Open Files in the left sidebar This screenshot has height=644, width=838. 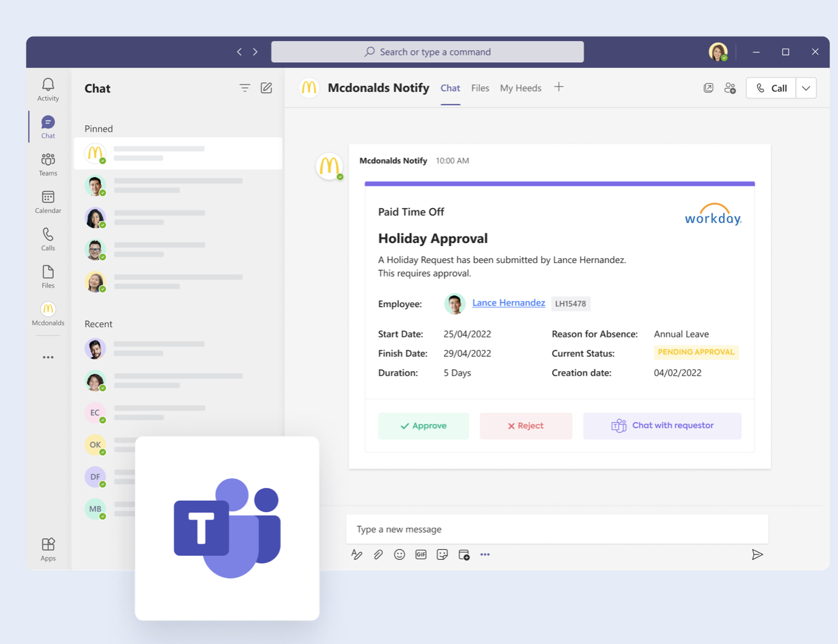pyautogui.click(x=48, y=277)
